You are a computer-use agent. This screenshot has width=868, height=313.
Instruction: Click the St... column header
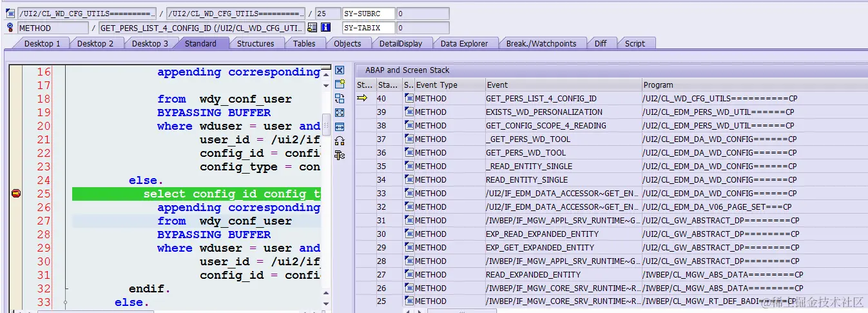click(x=365, y=85)
